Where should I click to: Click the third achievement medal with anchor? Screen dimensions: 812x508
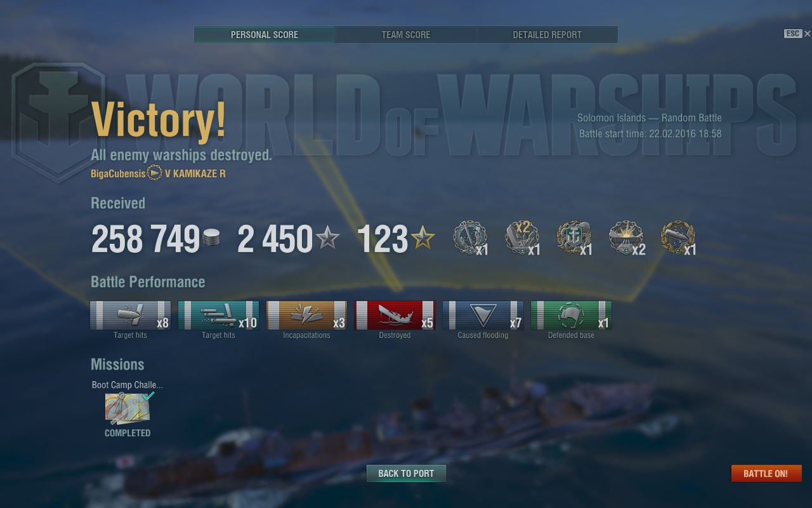[x=574, y=237]
